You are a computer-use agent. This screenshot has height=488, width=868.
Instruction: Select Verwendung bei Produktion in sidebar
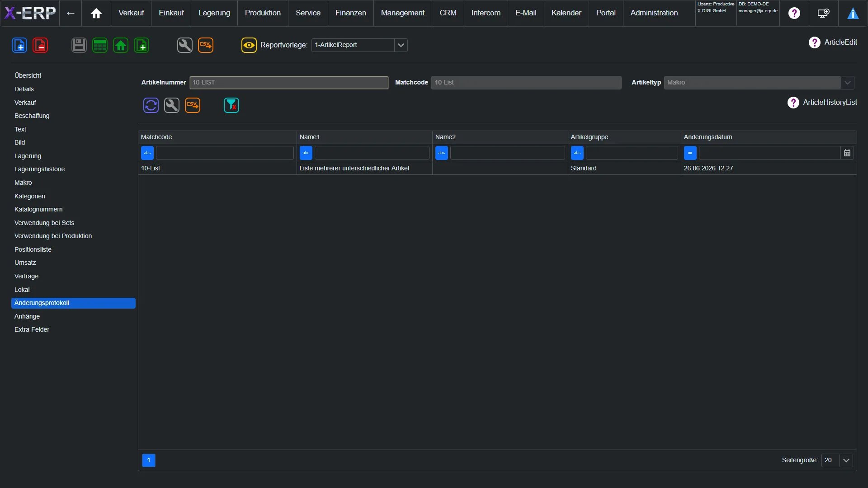click(73, 236)
